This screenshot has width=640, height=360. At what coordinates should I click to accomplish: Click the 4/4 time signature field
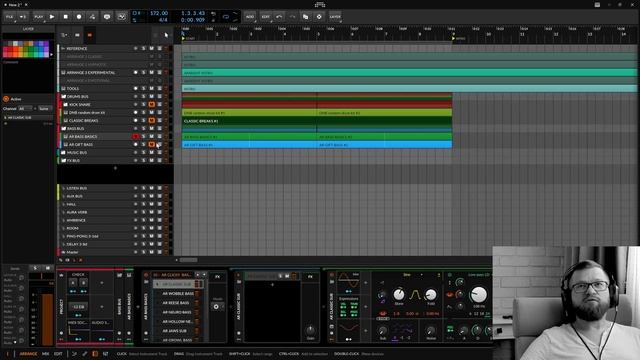click(x=163, y=20)
